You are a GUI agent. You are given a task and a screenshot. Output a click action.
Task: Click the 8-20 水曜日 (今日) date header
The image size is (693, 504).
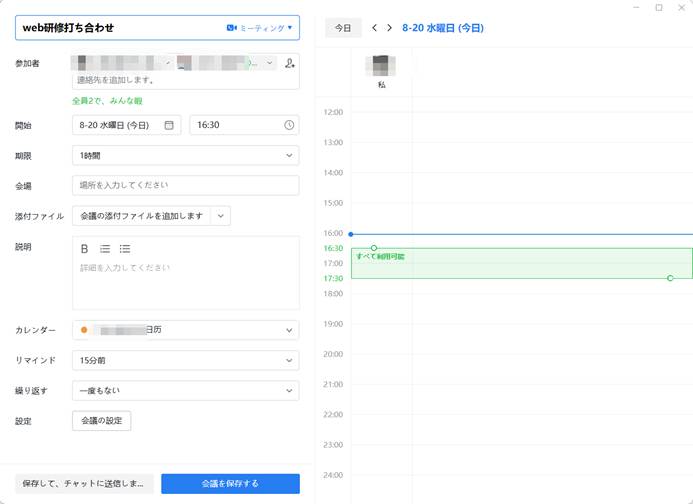point(443,28)
